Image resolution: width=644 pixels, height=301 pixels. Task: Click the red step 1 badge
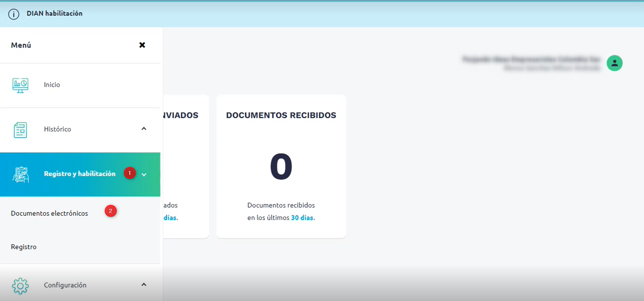[x=130, y=173]
